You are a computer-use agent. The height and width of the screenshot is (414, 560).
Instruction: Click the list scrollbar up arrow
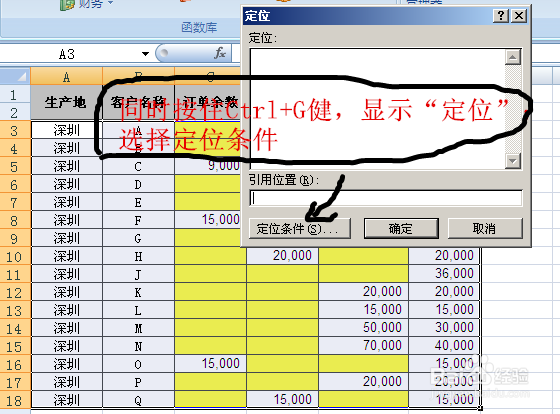(513, 57)
